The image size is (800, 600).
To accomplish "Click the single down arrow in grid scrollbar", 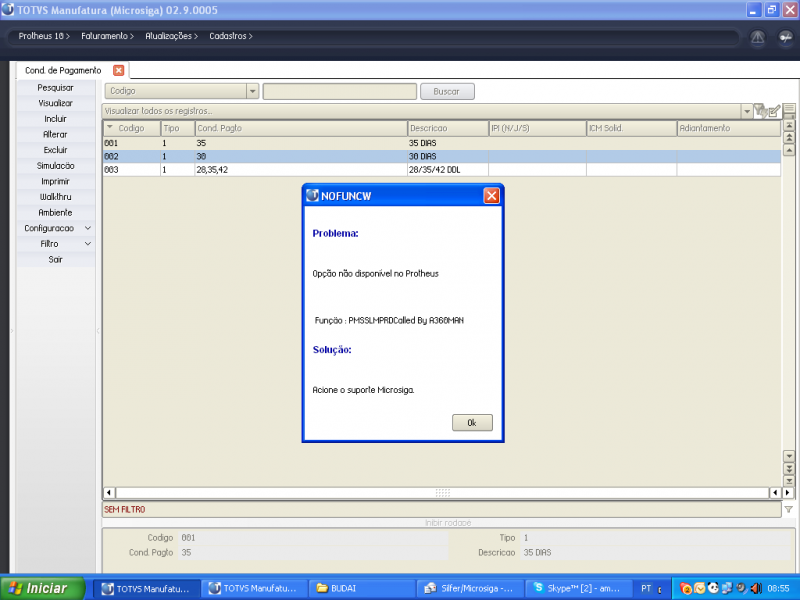I will click(x=789, y=456).
